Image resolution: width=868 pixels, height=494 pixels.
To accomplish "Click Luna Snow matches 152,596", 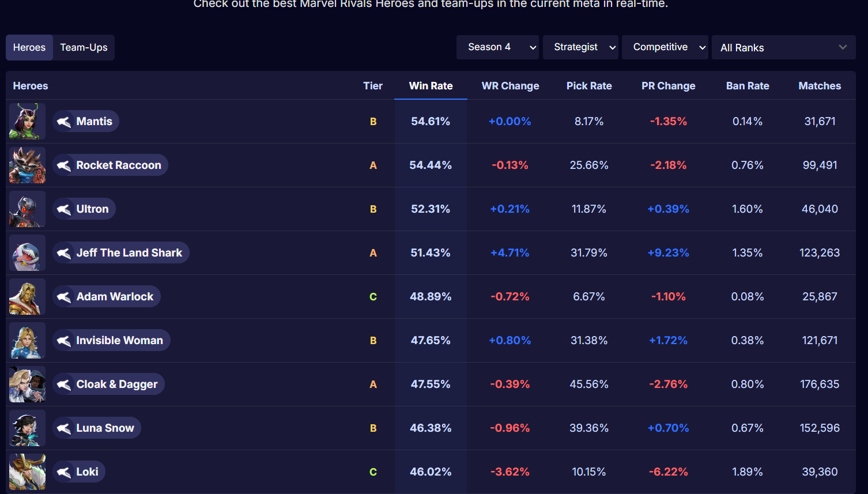I will coord(820,428).
